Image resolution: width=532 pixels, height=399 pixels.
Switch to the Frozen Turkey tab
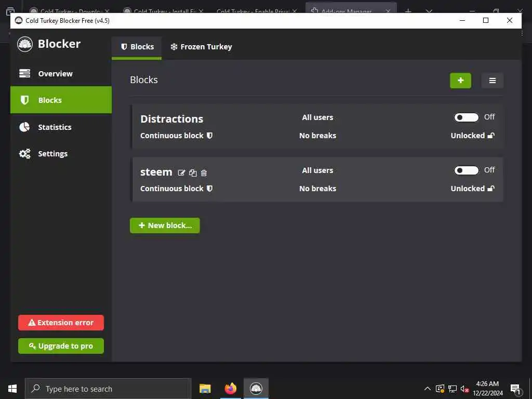[x=201, y=47]
